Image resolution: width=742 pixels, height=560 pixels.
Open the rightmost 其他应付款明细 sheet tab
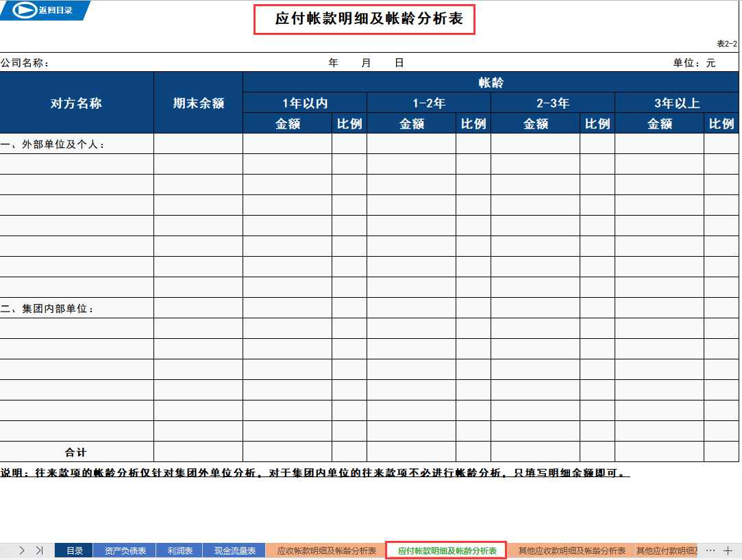click(x=667, y=549)
